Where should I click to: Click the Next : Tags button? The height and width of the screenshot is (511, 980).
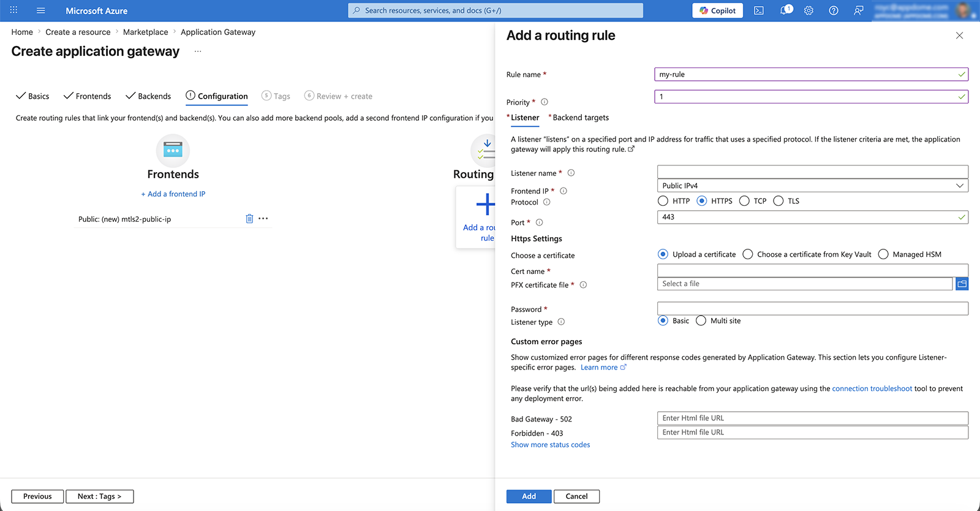(x=99, y=496)
